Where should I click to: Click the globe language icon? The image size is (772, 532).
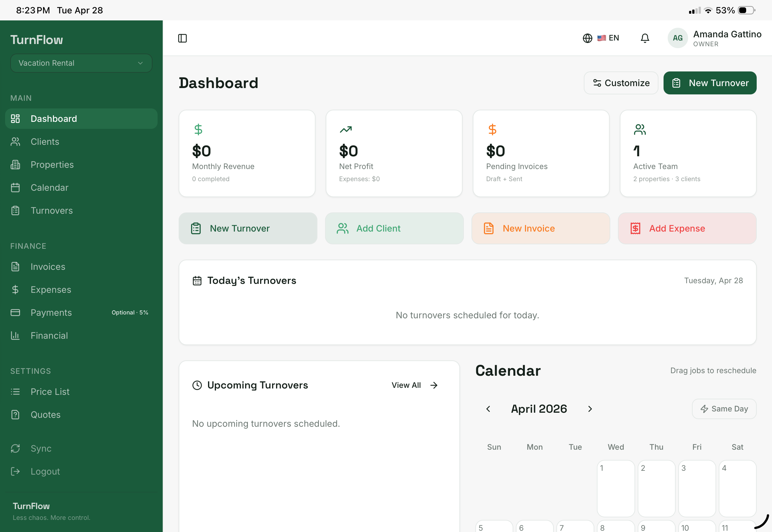587,38
